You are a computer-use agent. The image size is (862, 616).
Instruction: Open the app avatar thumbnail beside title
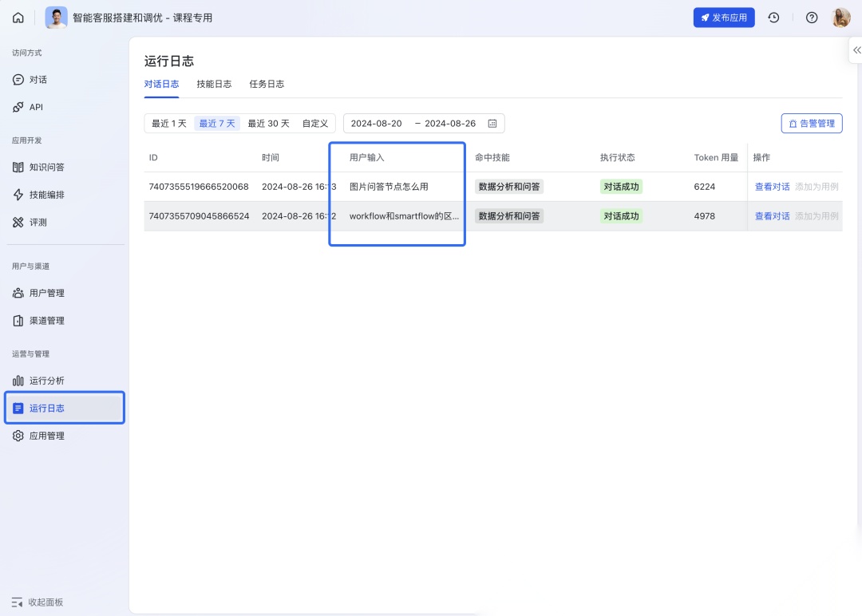tap(56, 18)
